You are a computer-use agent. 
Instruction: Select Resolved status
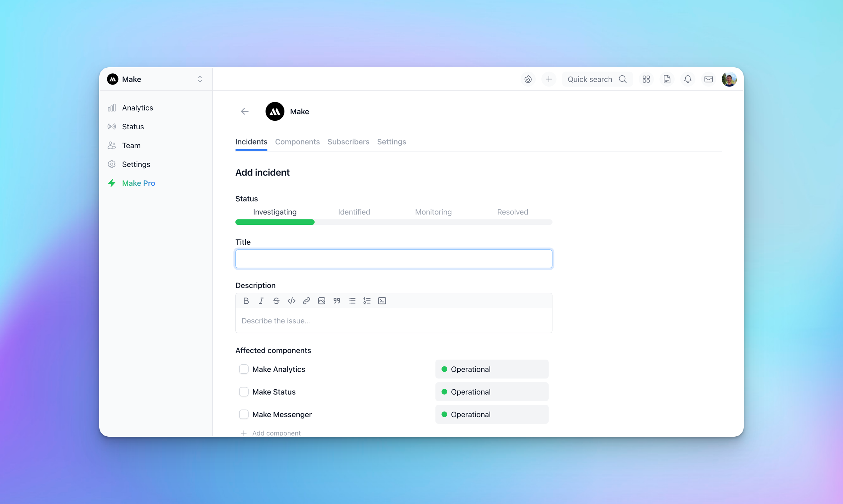coord(512,212)
